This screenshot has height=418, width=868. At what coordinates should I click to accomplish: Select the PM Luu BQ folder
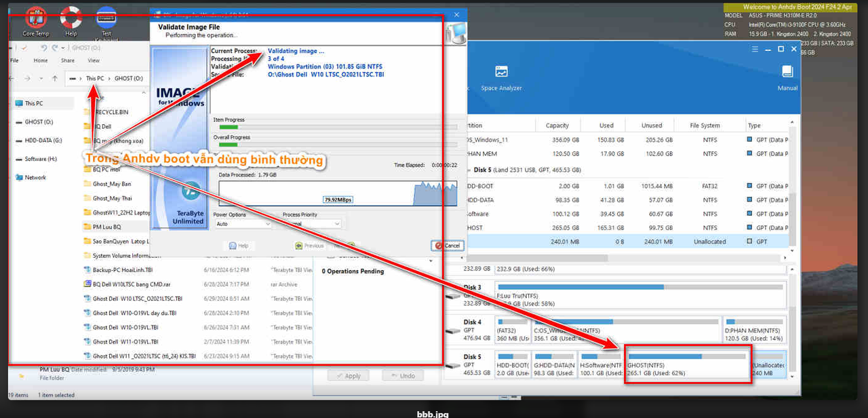tap(102, 227)
